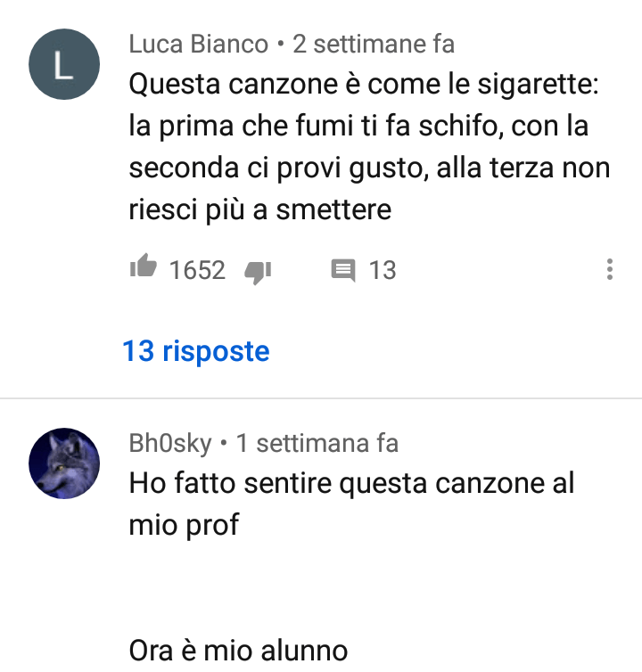Like Luca Bianco's comment with thumbs up
The image size is (642, 672).
144,266
